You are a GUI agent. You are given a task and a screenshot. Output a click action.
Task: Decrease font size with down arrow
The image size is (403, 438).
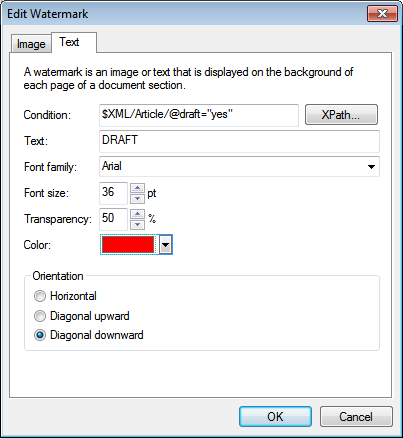[137, 198]
